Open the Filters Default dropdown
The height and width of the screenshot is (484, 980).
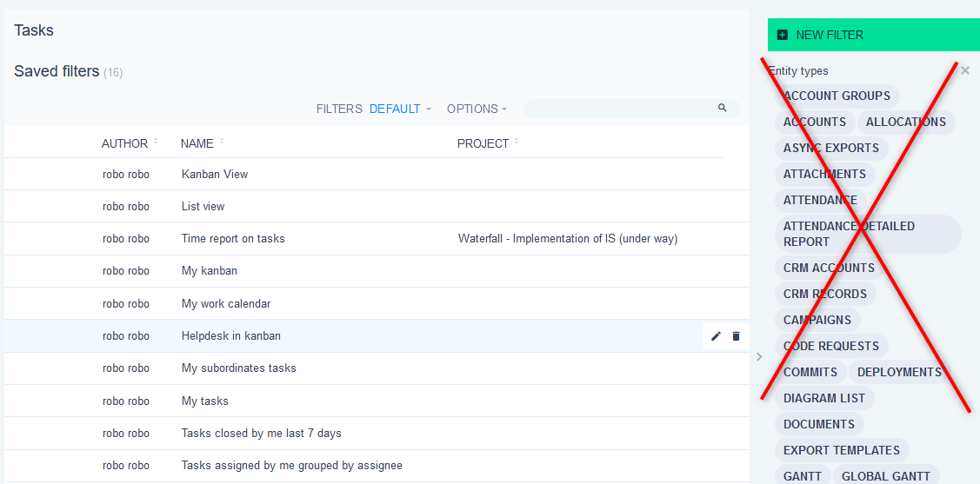click(x=400, y=109)
